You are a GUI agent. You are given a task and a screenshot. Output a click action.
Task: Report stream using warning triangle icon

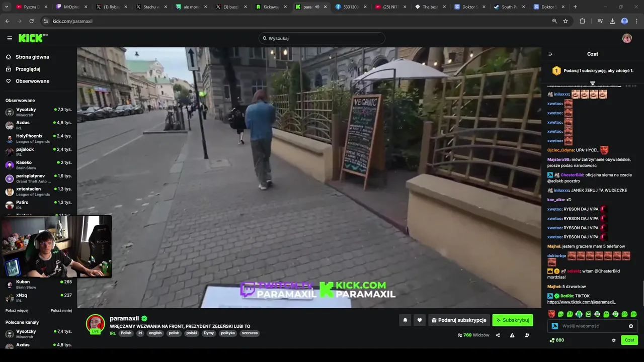(512, 335)
